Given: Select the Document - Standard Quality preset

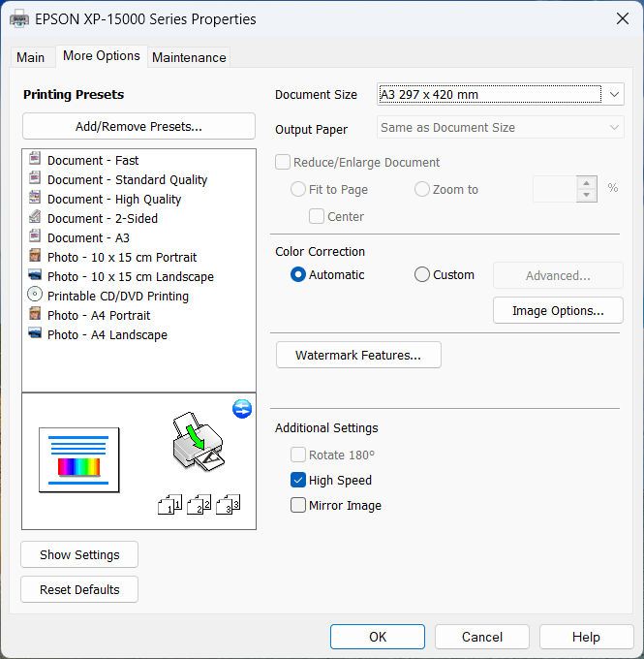Looking at the screenshot, I should 127,180.
